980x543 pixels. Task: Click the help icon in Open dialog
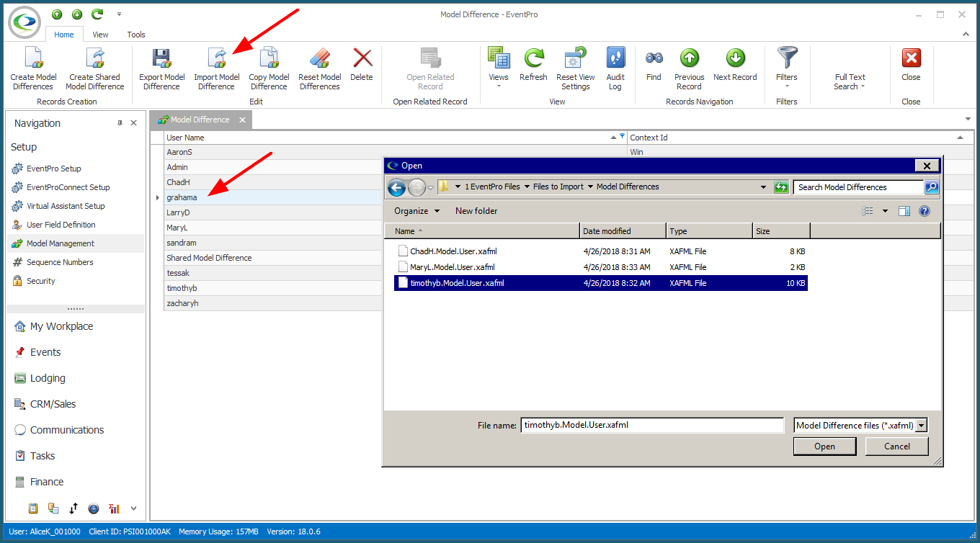pyautogui.click(x=925, y=211)
